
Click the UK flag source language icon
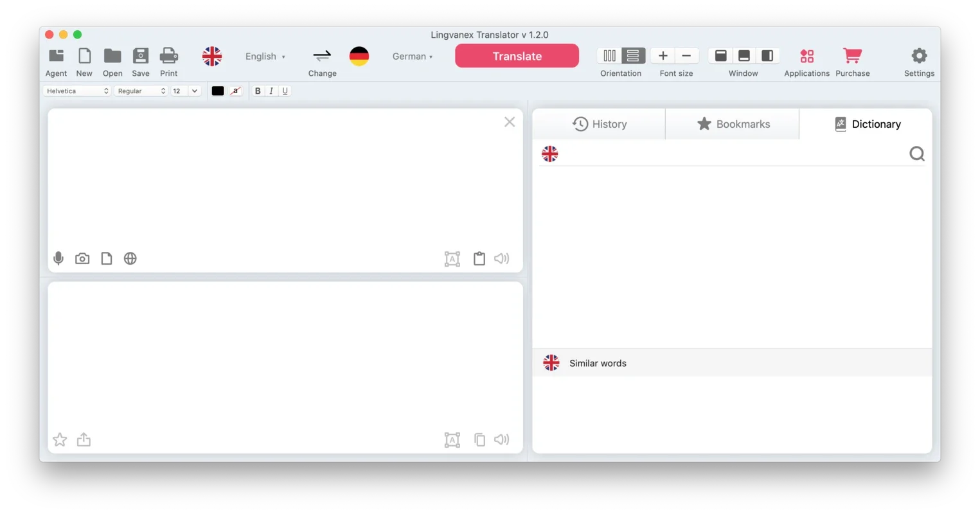(212, 57)
